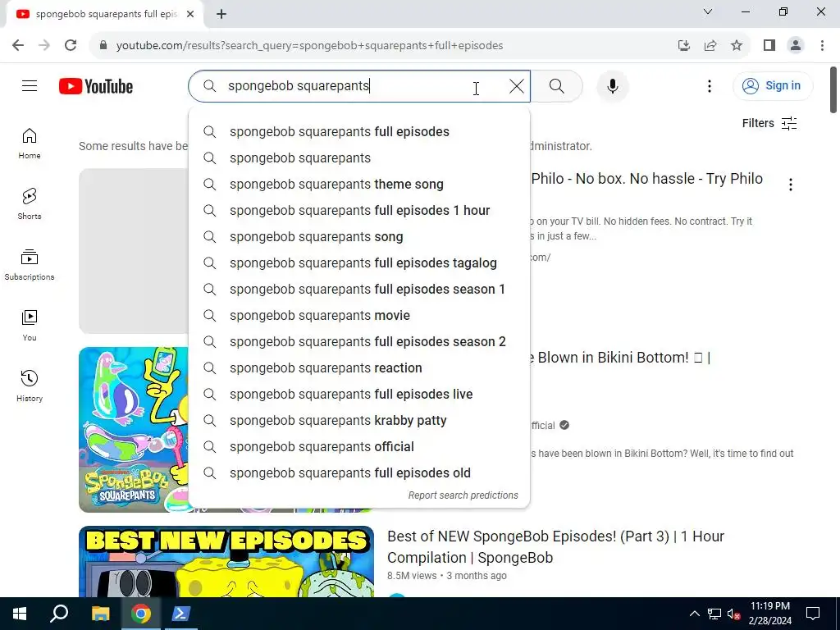
Task: Open the YouTube hamburger guide menu
Action: click(30, 85)
